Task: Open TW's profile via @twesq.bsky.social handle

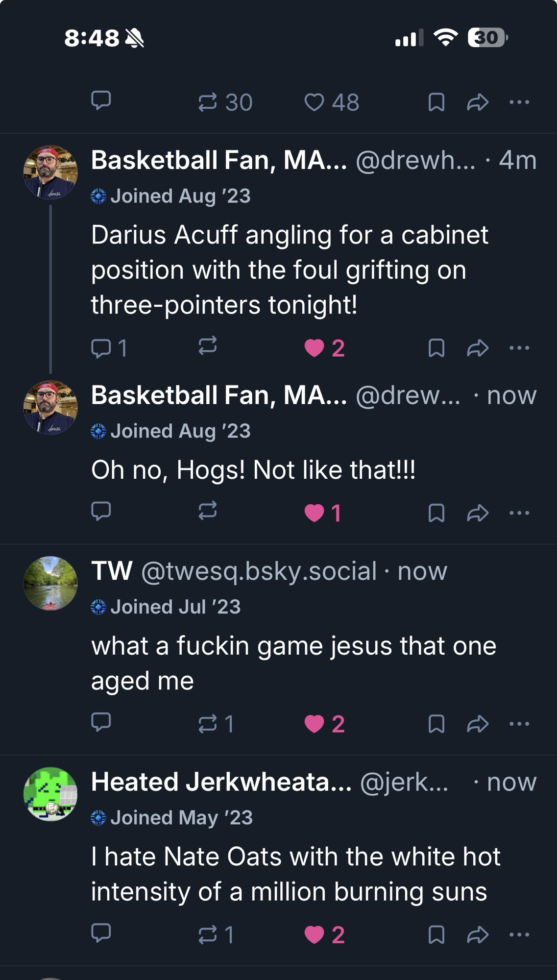Action: point(259,571)
